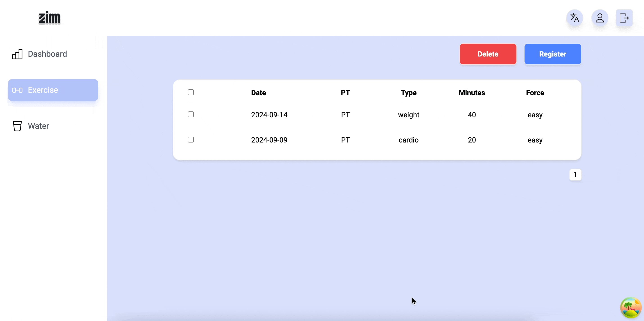This screenshot has width=644, height=321.
Task: Click easy in the weight row
Action: click(x=535, y=115)
